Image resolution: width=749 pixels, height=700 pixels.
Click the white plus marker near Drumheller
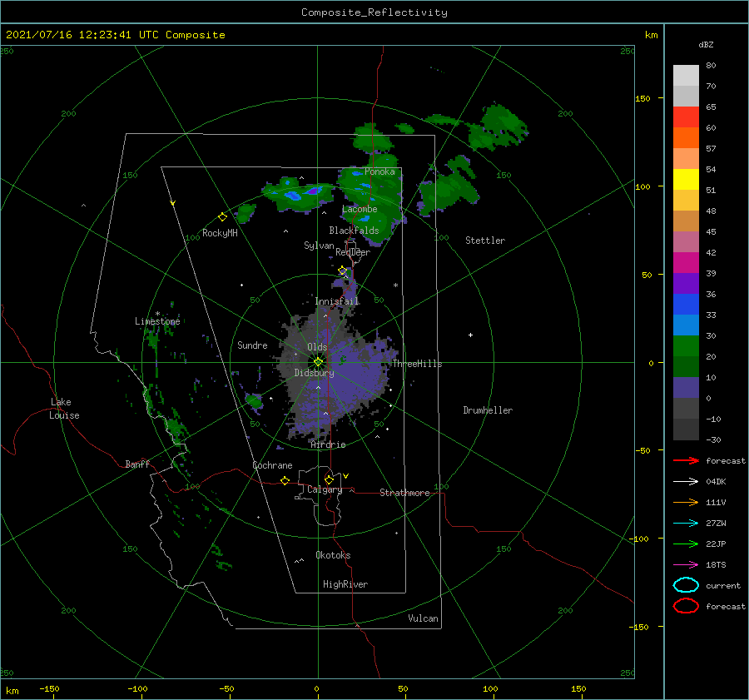470,335
